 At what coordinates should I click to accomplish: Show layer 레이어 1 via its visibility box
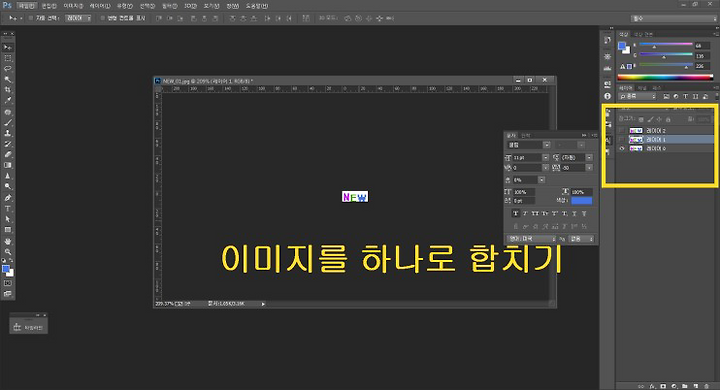(622, 139)
